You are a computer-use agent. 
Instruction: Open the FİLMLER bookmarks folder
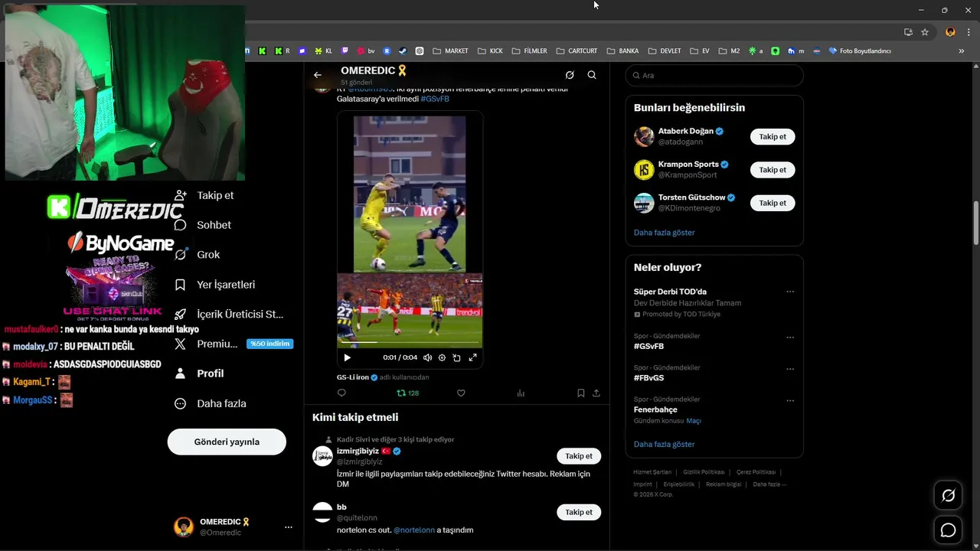pyautogui.click(x=529, y=51)
